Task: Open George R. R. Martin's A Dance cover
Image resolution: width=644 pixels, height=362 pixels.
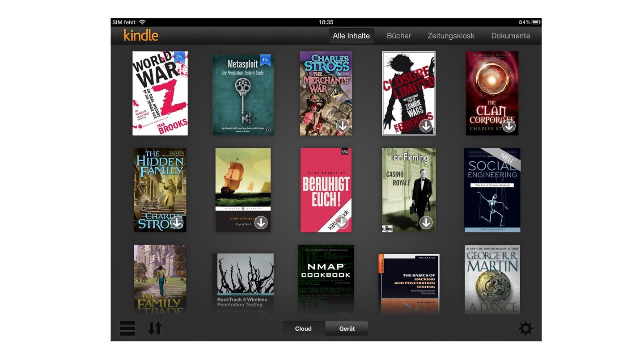Action: (x=492, y=279)
